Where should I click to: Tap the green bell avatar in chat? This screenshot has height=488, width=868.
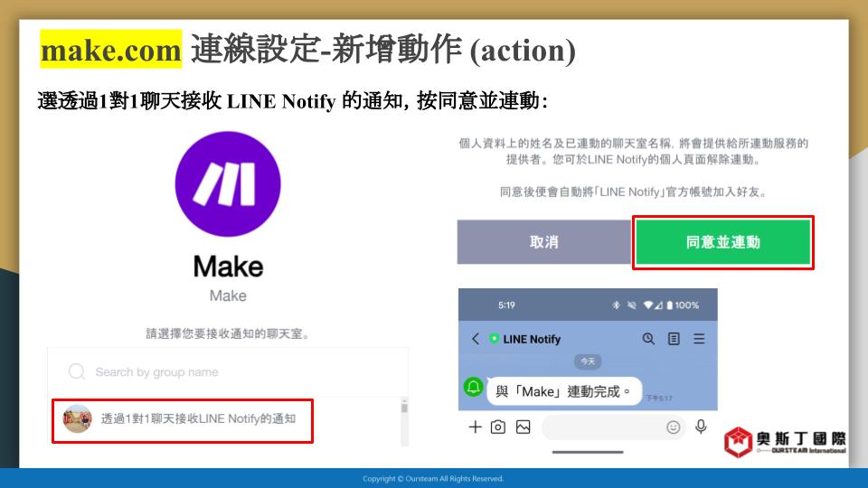473,387
